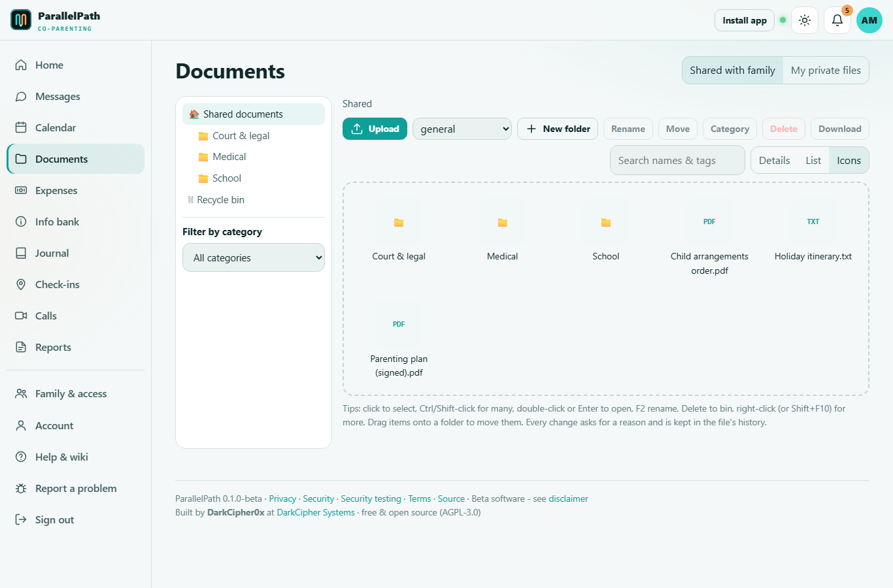Open the Medical folder icon in grid
This screenshot has width=893, height=588.
coord(503,223)
